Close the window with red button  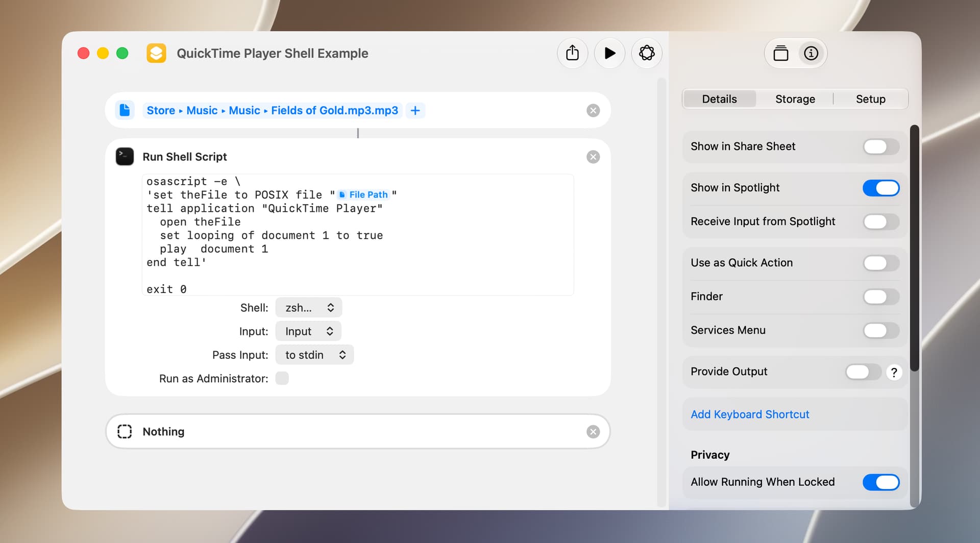coord(84,53)
